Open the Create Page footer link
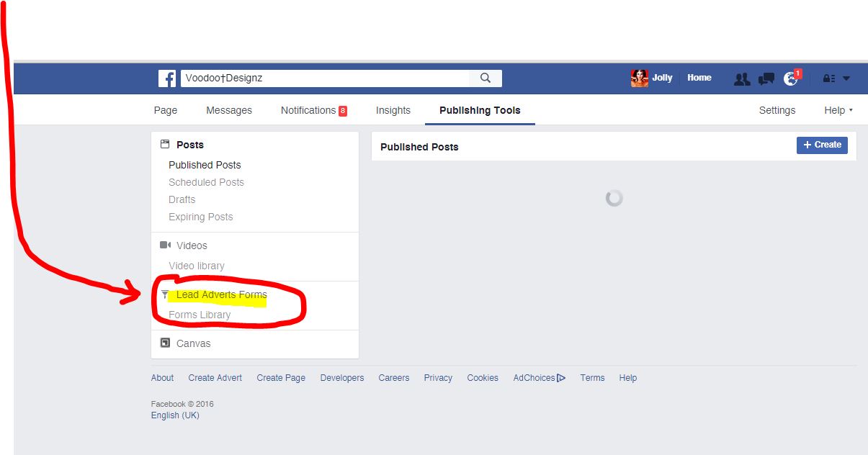The image size is (868, 455). pos(281,378)
